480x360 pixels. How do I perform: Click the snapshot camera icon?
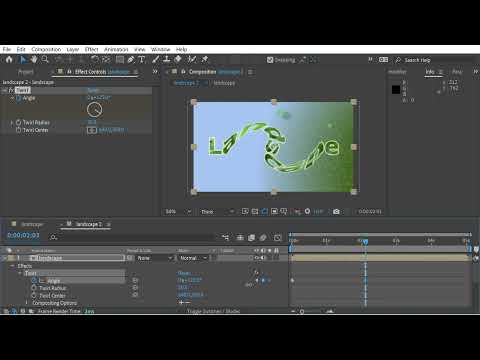(336, 211)
